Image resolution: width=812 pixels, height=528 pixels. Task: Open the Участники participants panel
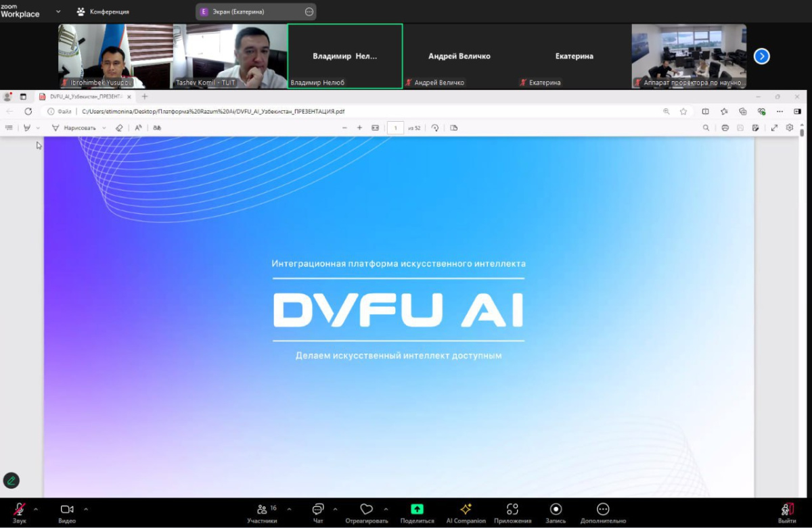point(262,513)
